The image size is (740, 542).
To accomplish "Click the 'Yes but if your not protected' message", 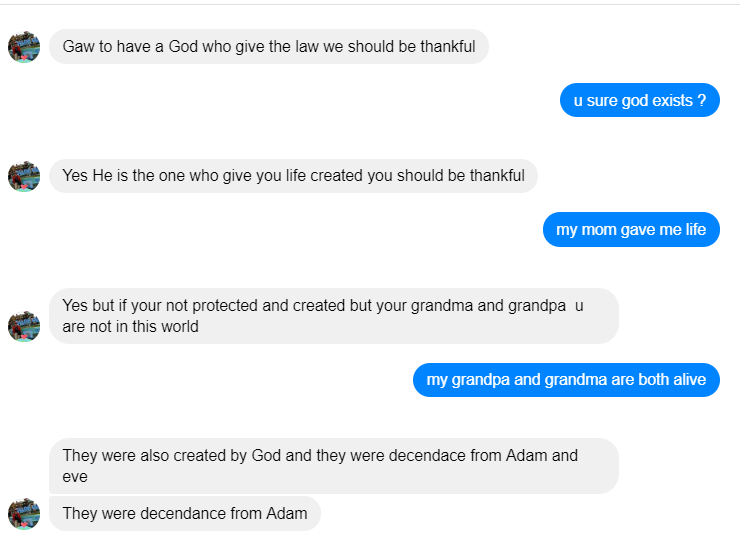I will [x=333, y=316].
